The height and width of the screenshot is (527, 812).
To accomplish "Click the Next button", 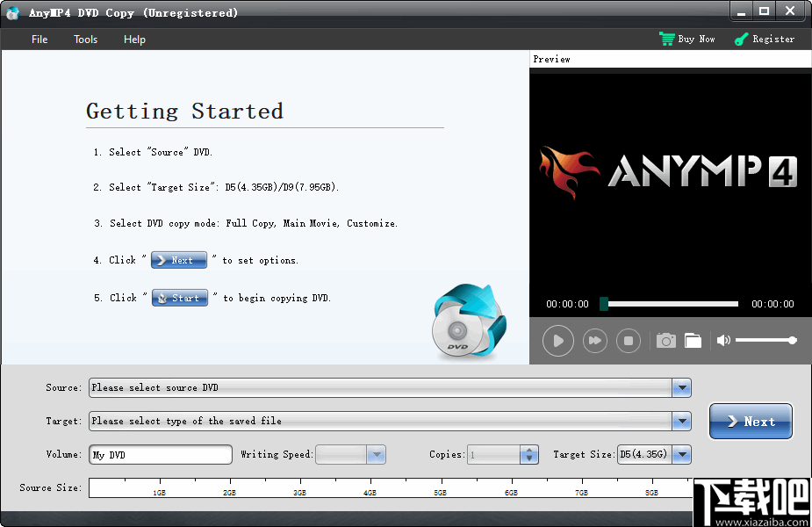I will coord(751,421).
